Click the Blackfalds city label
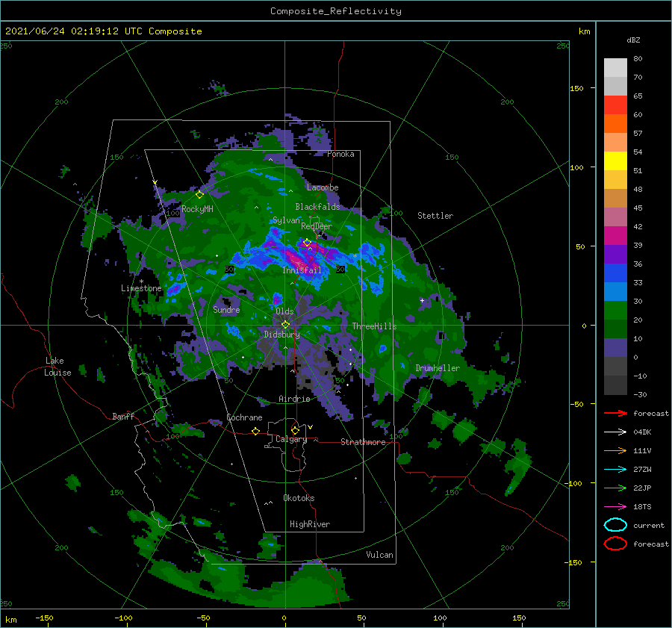Screen dimensions: 672x628 tap(317, 207)
